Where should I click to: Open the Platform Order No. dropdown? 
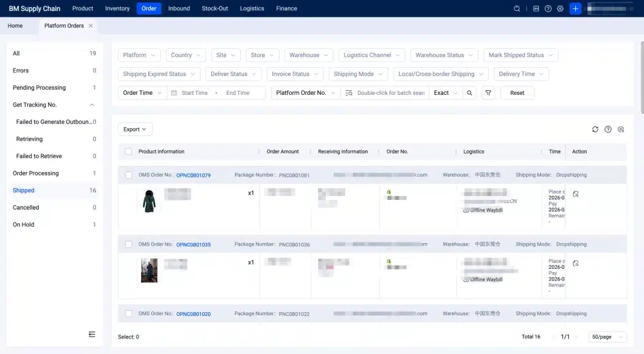point(305,93)
